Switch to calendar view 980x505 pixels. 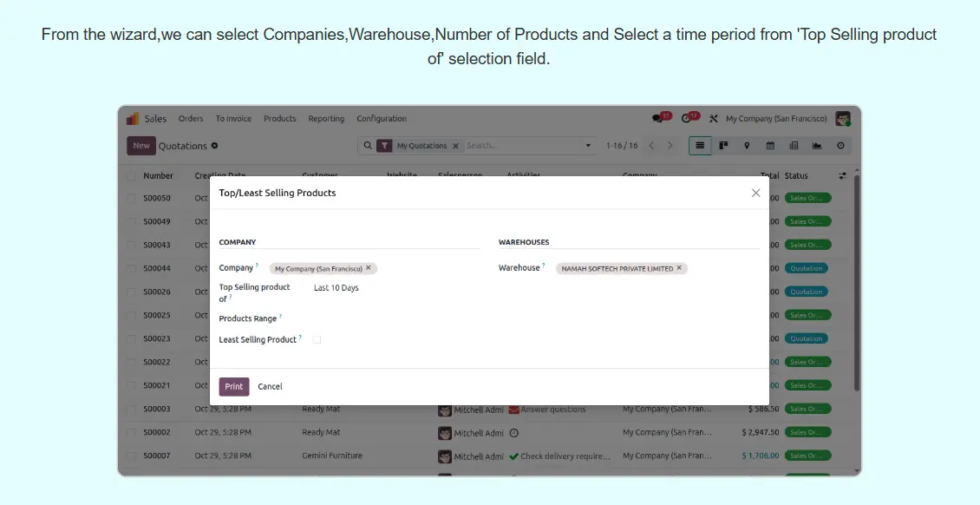click(770, 146)
